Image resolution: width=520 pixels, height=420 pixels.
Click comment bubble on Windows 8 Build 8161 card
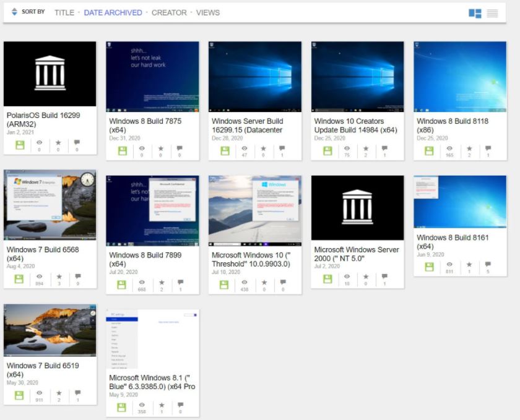pos(488,264)
